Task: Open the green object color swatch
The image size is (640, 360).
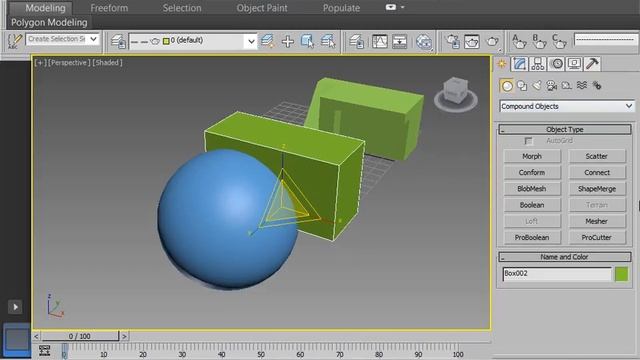Action: click(622, 274)
